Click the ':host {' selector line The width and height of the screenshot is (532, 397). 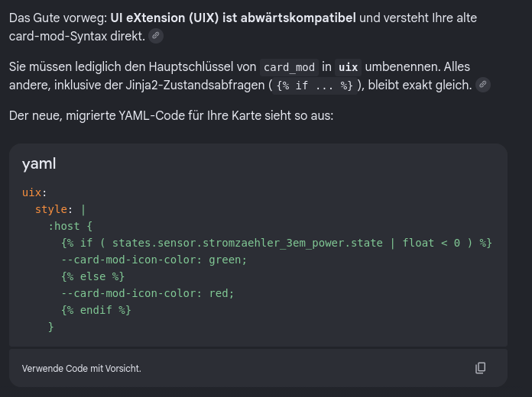[70, 226]
